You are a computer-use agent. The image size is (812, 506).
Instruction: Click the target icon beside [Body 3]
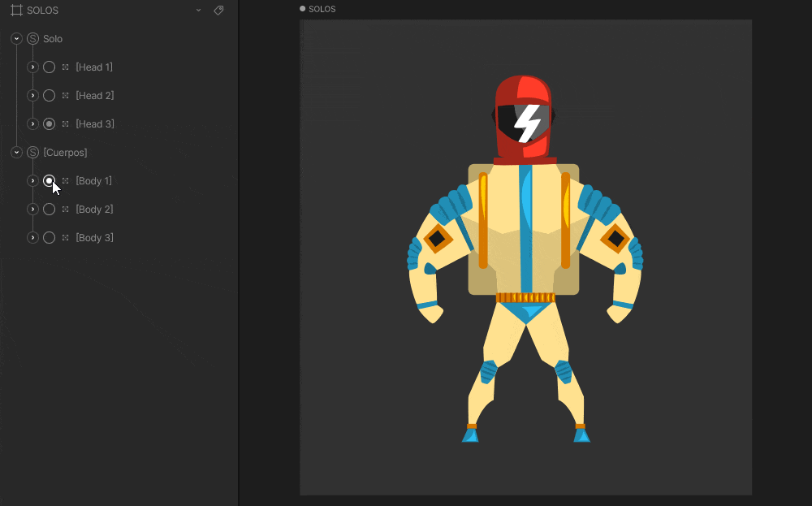(x=65, y=238)
